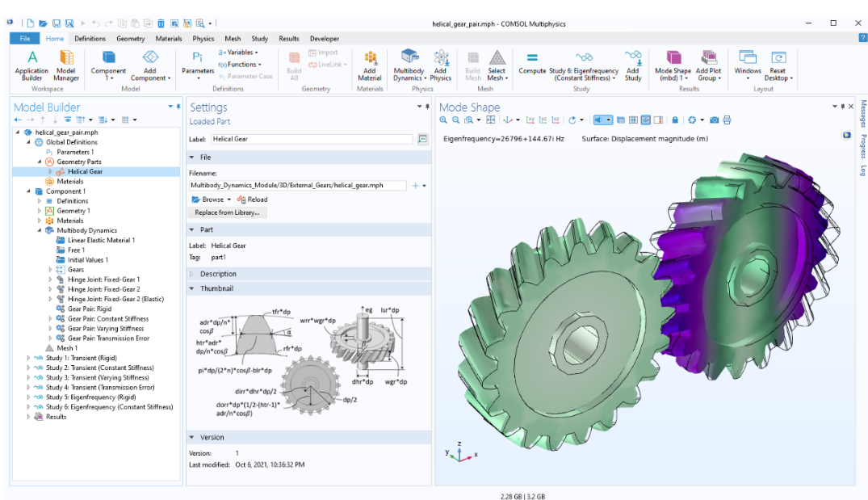The height and width of the screenshot is (500, 868).
Task: Pin the Settings window
Action: 427,107
